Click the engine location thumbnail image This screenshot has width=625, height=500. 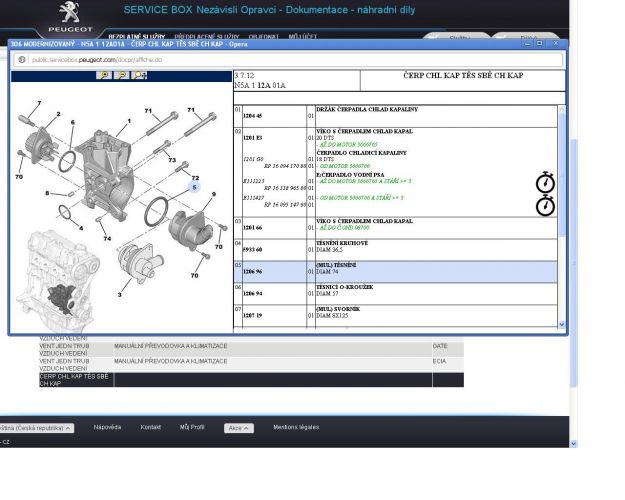[x=58, y=281]
